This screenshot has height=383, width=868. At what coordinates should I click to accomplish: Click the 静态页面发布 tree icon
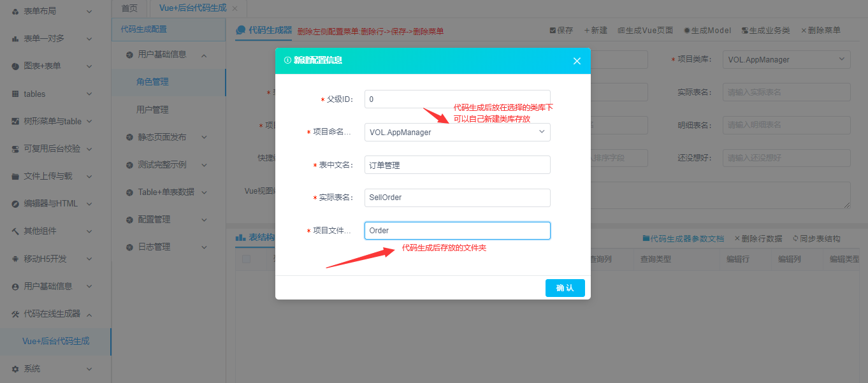pyautogui.click(x=130, y=137)
